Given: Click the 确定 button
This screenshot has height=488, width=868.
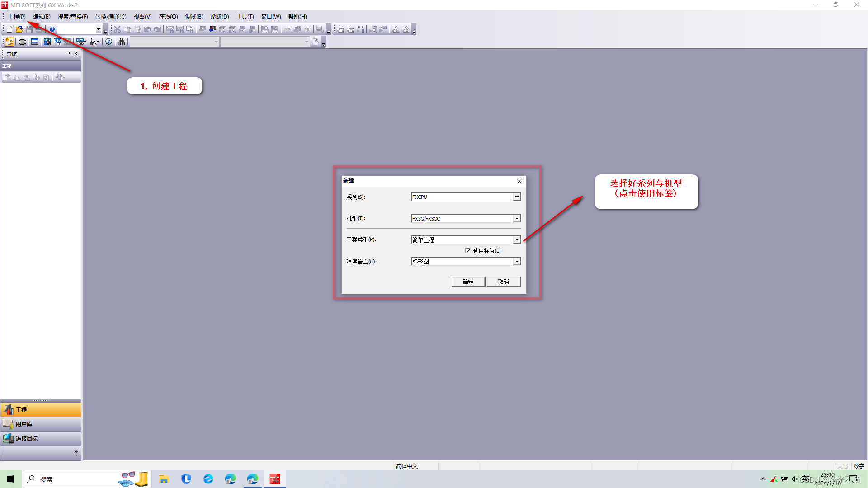Looking at the screenshot, I should pos(468,282).
